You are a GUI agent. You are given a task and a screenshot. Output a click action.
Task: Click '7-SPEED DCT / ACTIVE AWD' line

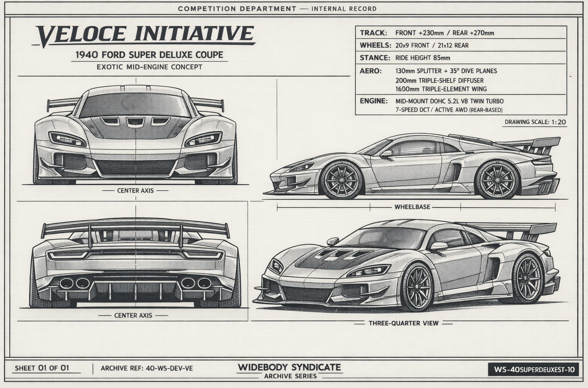[449, 110]
